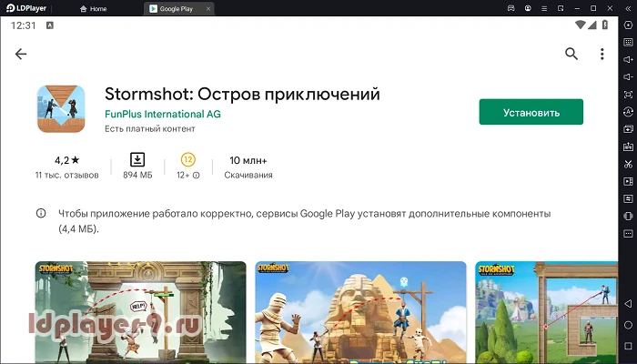Image resolution: width=637 pixels, height=364 pixels.
Task: Click the Stormshot app icon
Action: (61, 109)
